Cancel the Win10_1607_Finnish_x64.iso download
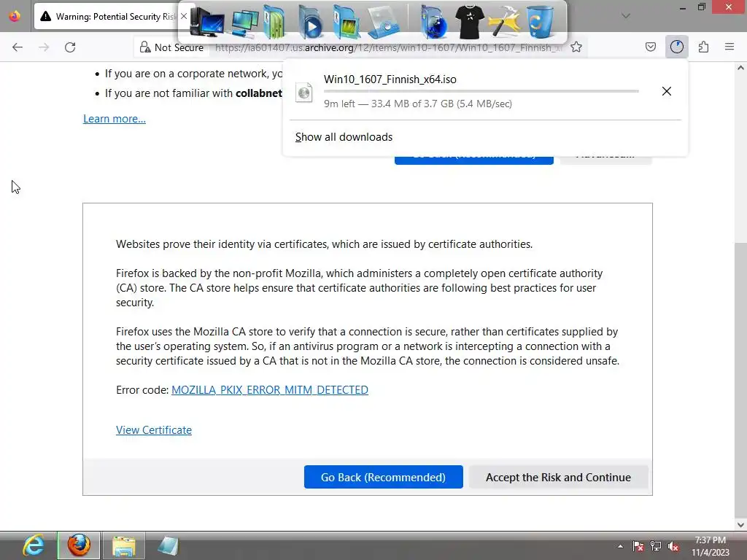 pos(667,91)
